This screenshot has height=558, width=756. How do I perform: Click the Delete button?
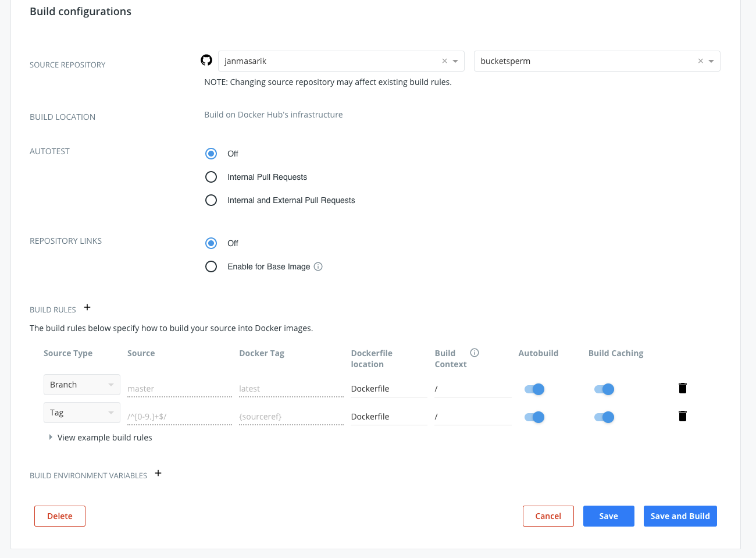[x=59, y=516]
